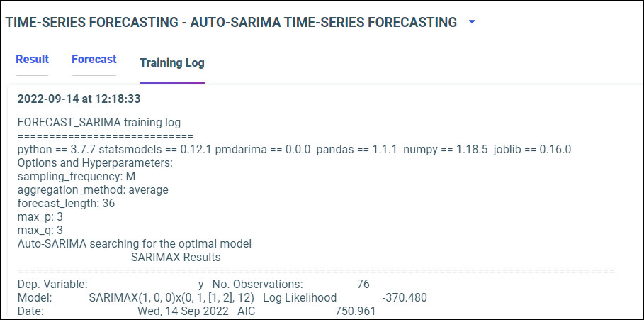Open the Forecast tab

point(94,60)
